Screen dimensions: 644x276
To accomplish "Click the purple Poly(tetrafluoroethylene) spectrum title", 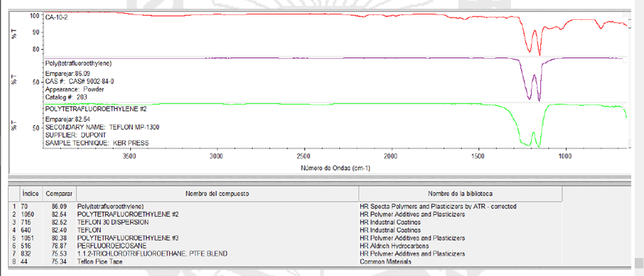I will (78, 64).
